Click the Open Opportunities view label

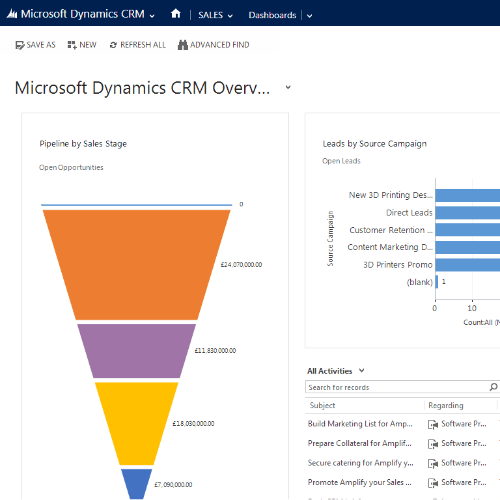click(x=71, y=167)
